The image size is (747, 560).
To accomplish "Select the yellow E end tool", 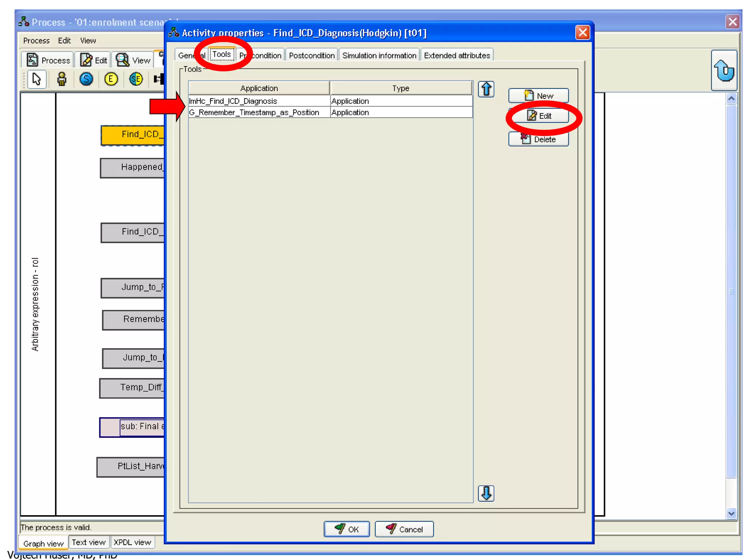I will (111, 79).
